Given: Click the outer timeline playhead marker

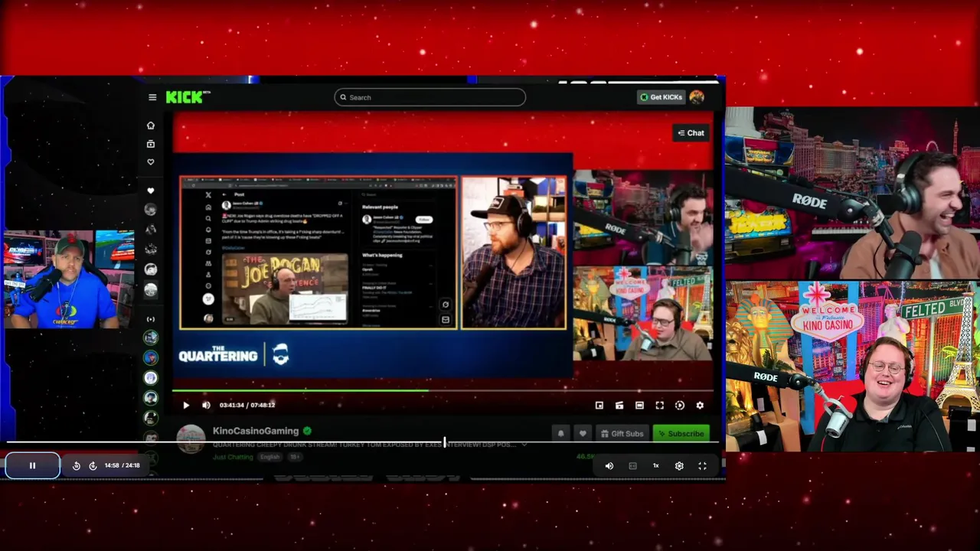Looking at the screenshot, I should (x=444, y=442).
